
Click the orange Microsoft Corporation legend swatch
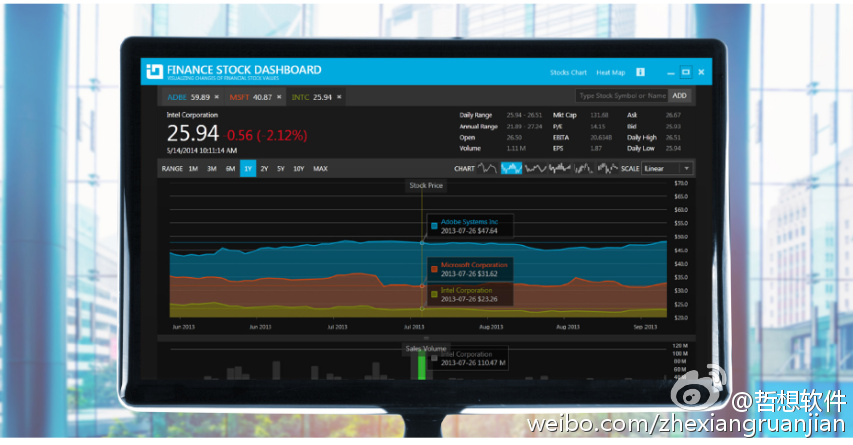434,269
